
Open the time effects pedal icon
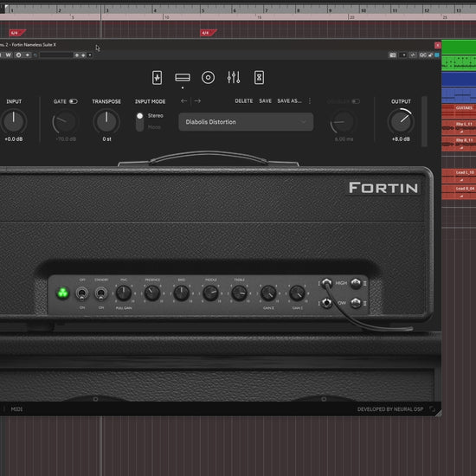[259, 77]
